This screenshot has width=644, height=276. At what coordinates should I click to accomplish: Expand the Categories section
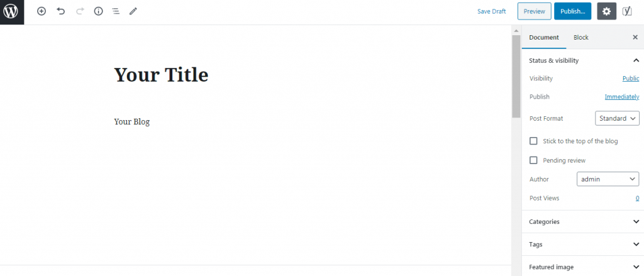click(582, 222)
